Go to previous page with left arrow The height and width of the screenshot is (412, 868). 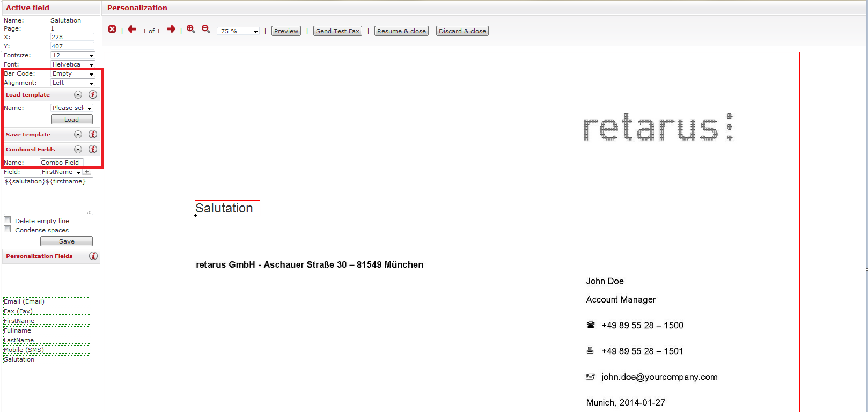[x=132, y=30]
